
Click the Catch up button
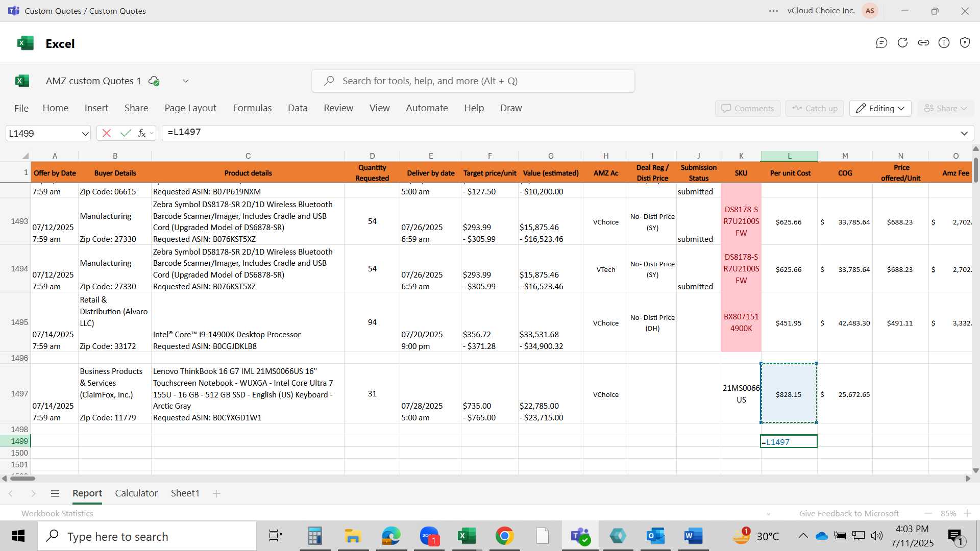pyautogui.click(x=815, y=108)
